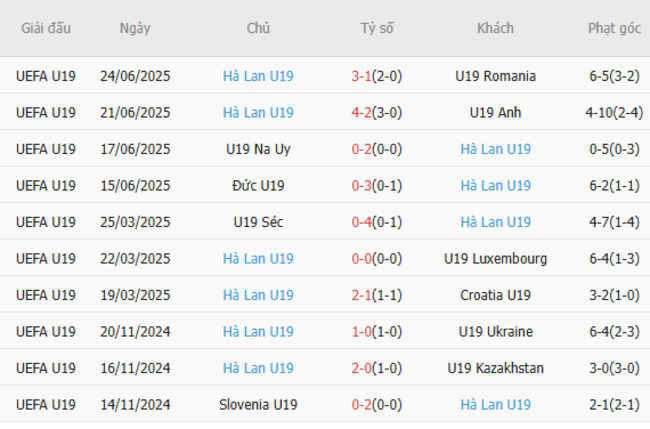The height and width of the screenshot is (429, 650).
Task: Click the Ngày column header
Action: (x=135, y=28)
